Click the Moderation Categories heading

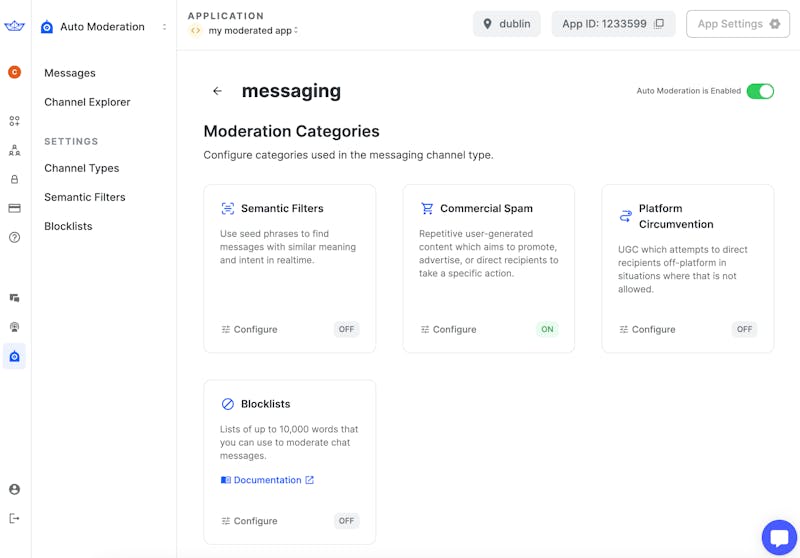291,132
